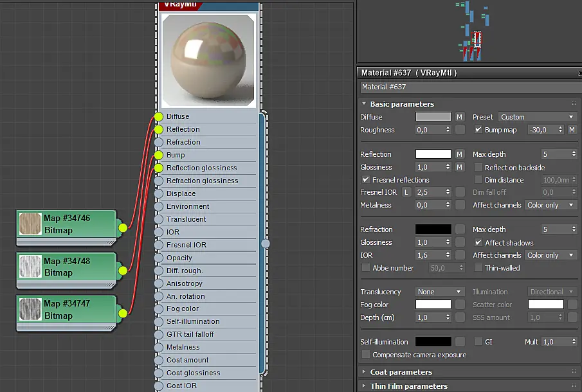Click the Self-illumination input socket

coord(158,321)
